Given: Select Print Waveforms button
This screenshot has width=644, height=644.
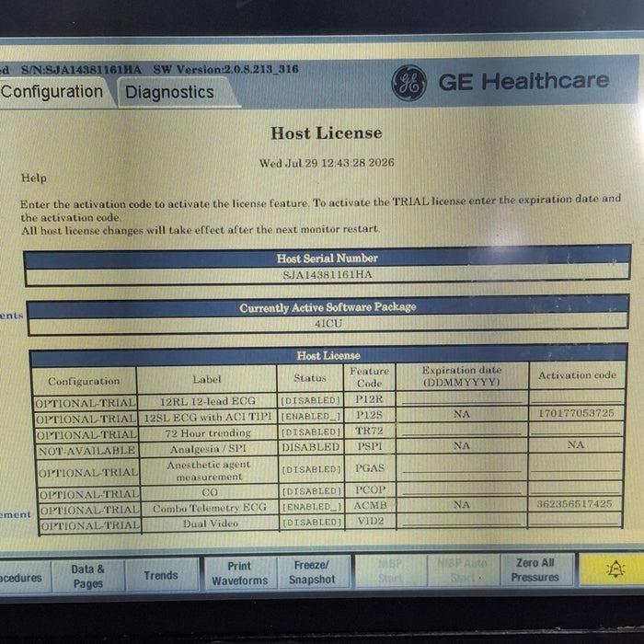Looking at the screenshot, I should coord(240,573).
